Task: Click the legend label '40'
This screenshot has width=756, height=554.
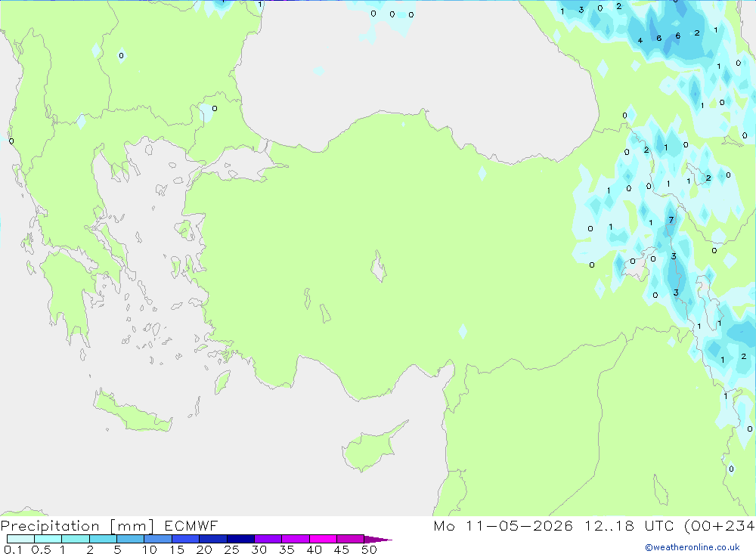Action: 314,549
